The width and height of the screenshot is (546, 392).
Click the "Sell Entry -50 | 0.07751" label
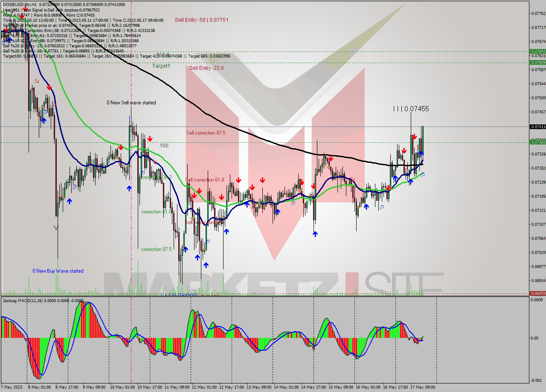[x=202, y=20]
